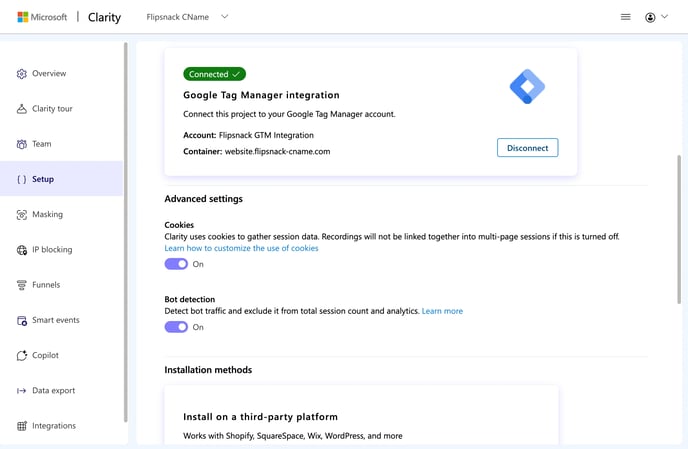This screenshot has height=449, width=688.
Task: Click the Masking icon
Action: coord(22,215)
